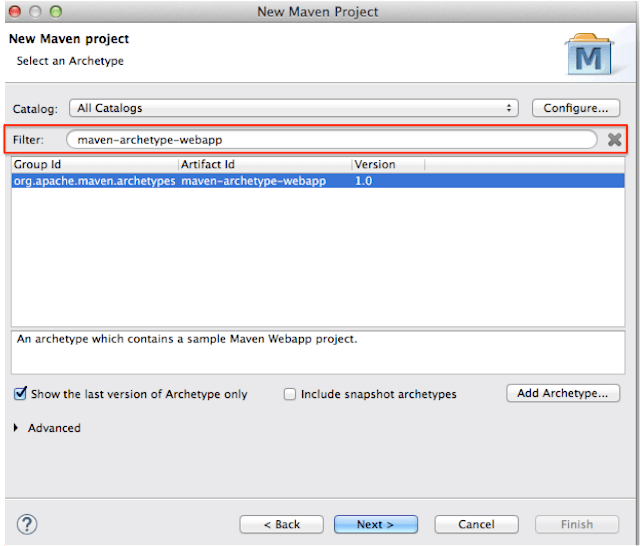Toggle Show the last version of Archetype only
This screenshot has width=640, height=546.
coord(20,394)
